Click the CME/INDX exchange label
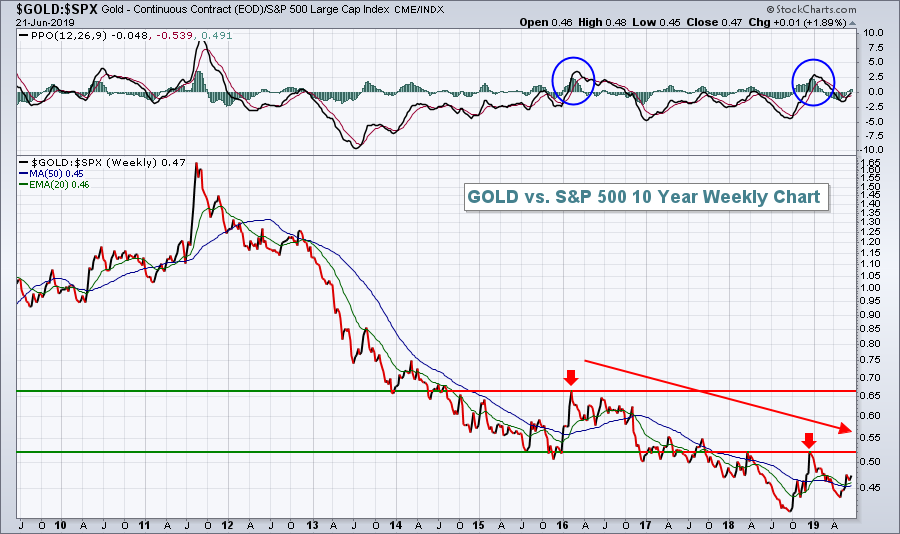 [418, 9]
